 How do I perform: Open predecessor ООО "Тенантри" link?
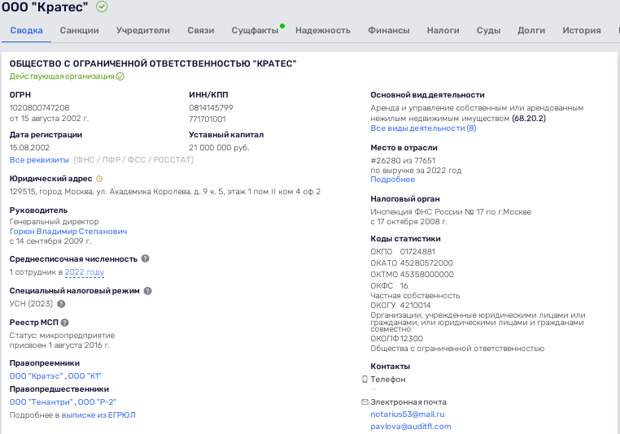[x=42, y=402]
